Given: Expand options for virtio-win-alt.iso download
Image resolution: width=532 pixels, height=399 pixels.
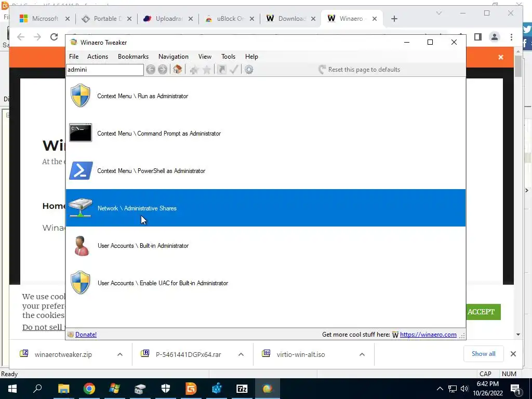Looking at the screenshot, I should coord(362,354).
